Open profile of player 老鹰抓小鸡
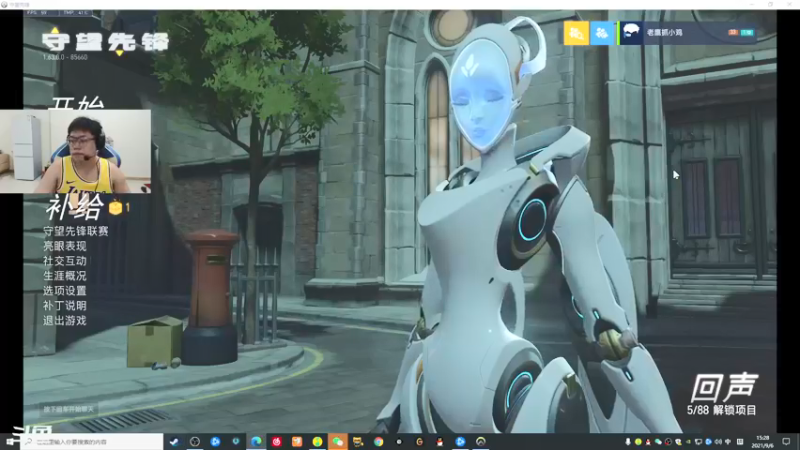 [664, 32]
